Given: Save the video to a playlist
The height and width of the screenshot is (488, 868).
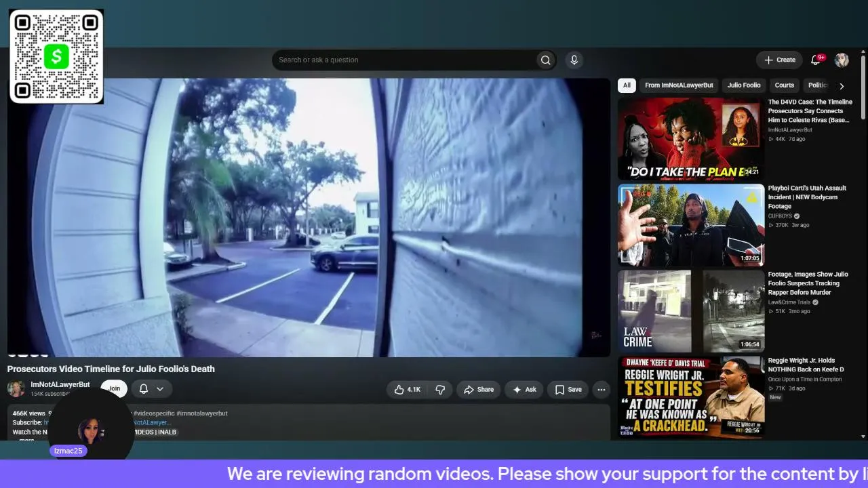Looking at the screenshot, I should (x=568, y=390).
